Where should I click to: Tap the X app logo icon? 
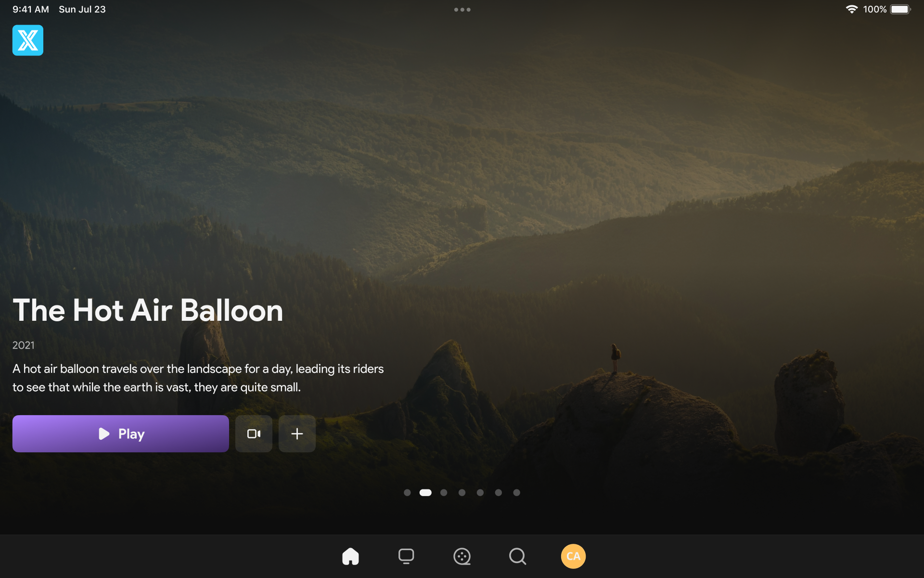pos(27,40)
